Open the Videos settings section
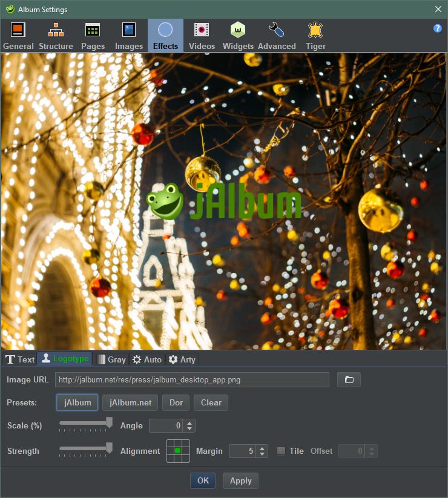This screenshot has height=498, width=448. 202,36
